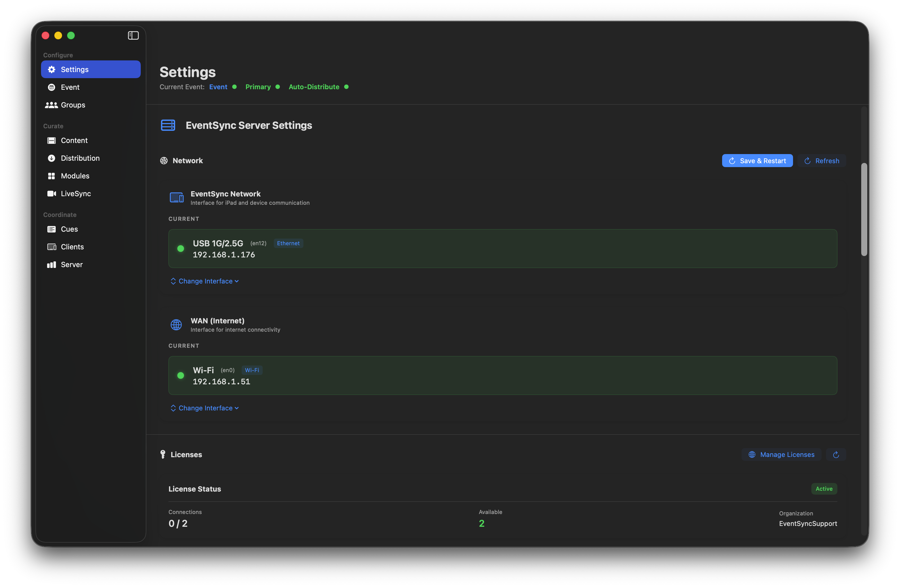Click the EventSync Network devices icon

177,197
